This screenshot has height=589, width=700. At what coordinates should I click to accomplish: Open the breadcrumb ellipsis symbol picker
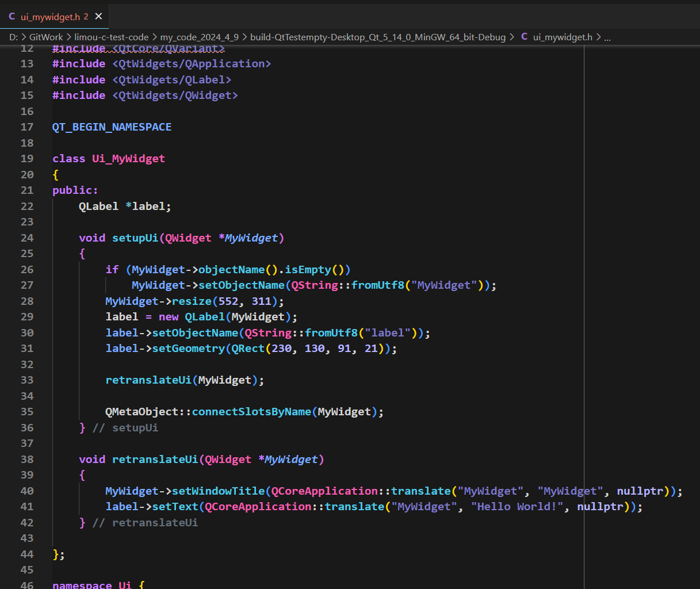click(x=607, y=37)
